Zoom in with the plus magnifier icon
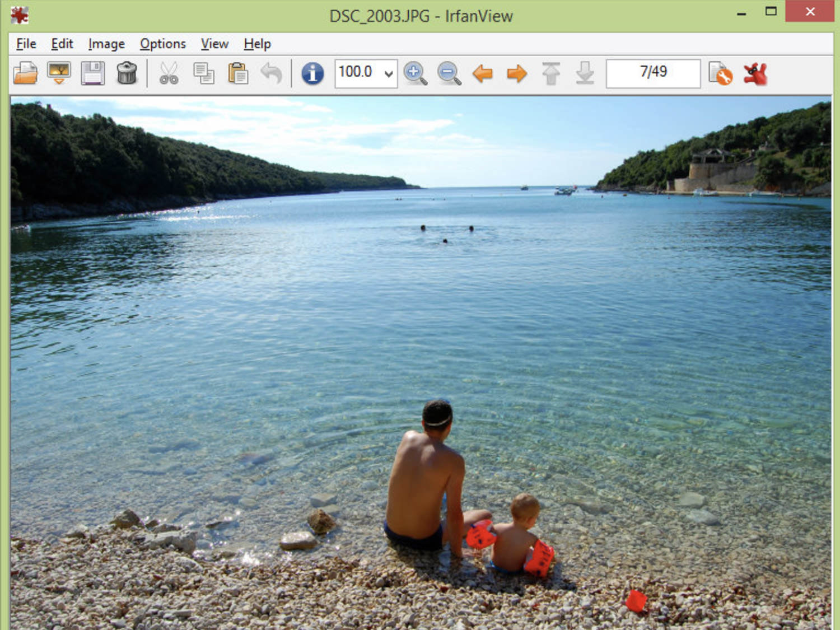Image resolution: width=840 pixels, height=630 pixels. pos(415,73)
